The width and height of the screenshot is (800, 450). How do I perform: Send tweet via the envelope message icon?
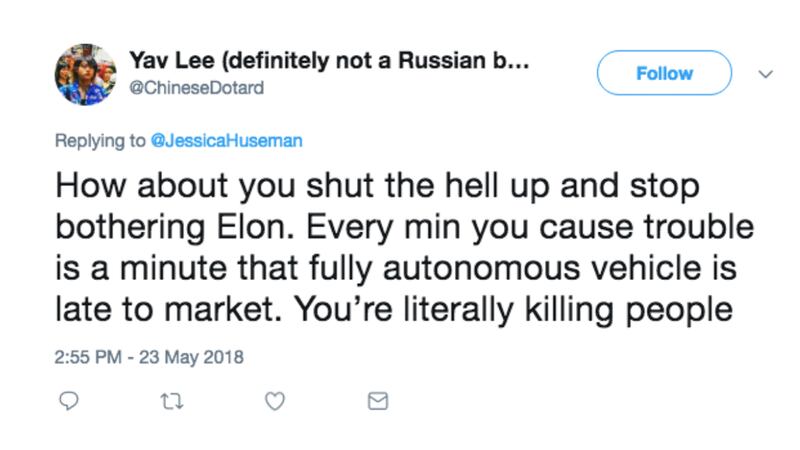pyautogui.click(x=378, y=401)
